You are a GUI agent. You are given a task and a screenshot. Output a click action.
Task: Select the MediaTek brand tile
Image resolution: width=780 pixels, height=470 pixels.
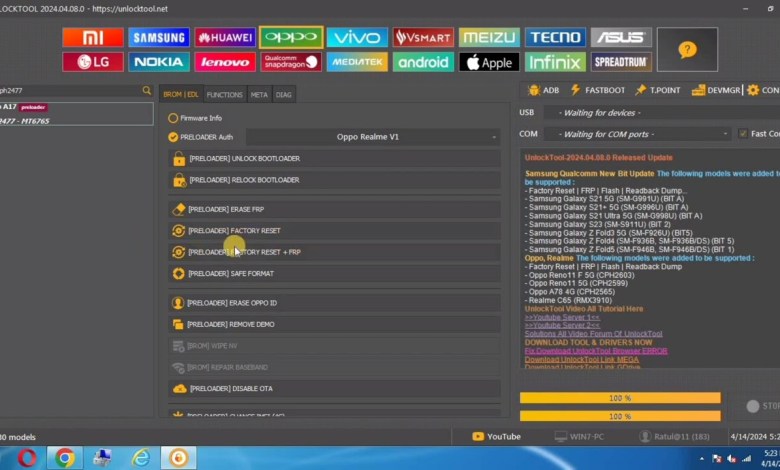pos(357,62)
